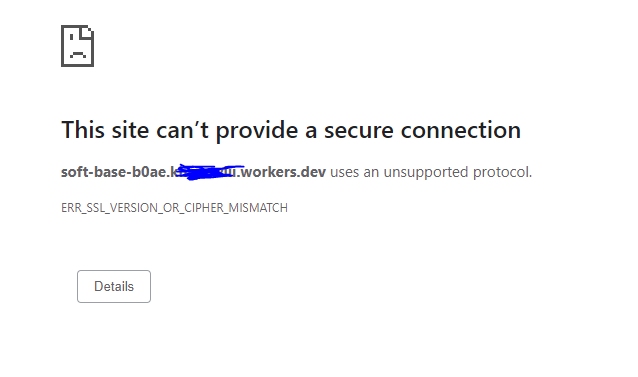638x377 pixels.
Task: Click the word 'connection' in the heading
Action: pyautogui.click(x=461, y=130)
